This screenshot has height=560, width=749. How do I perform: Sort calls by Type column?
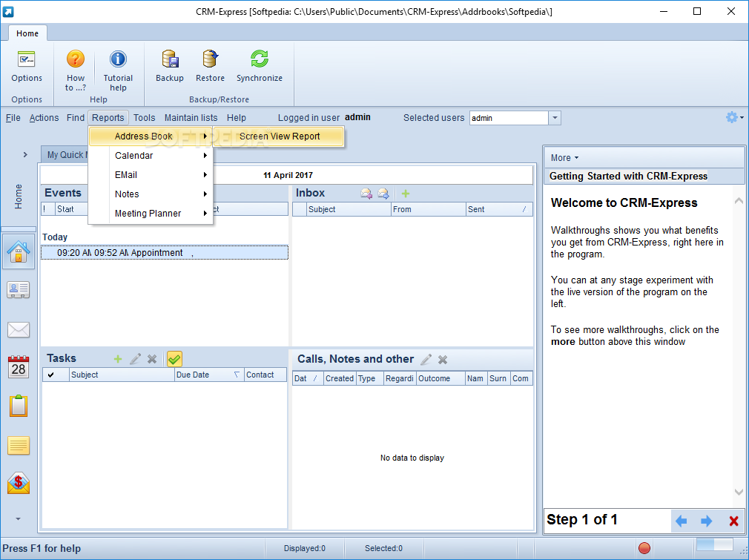pyautogui.click(x=370, y=378)
